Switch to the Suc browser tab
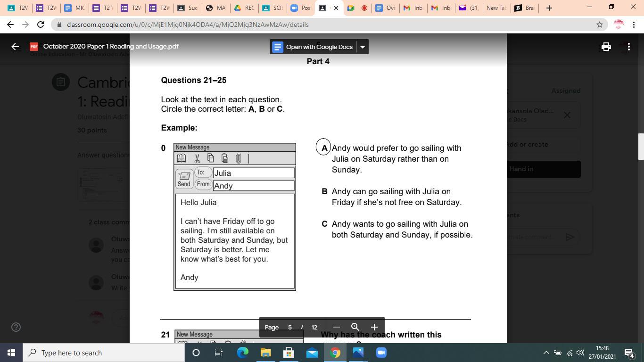This screenshot has width=644, height=362. click(187, 8)
